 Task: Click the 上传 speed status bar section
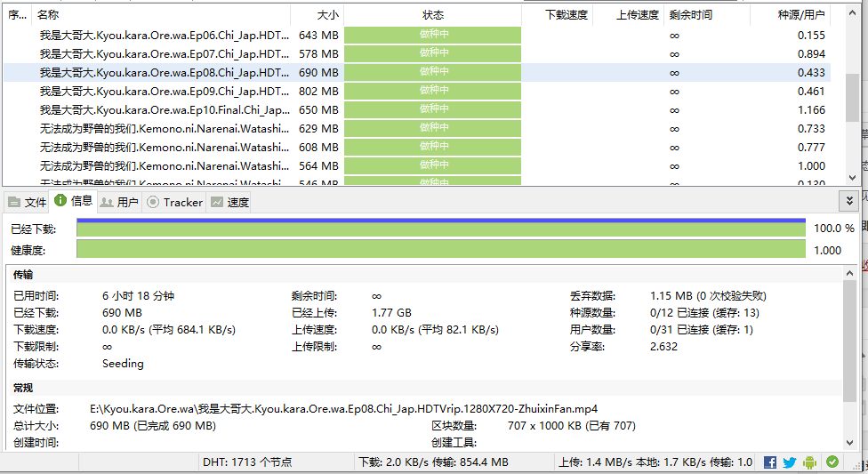(655, 462)
